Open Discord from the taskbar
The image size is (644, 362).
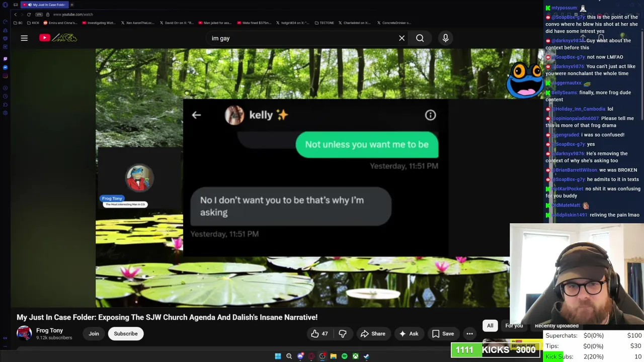click(x=300, y=356)
